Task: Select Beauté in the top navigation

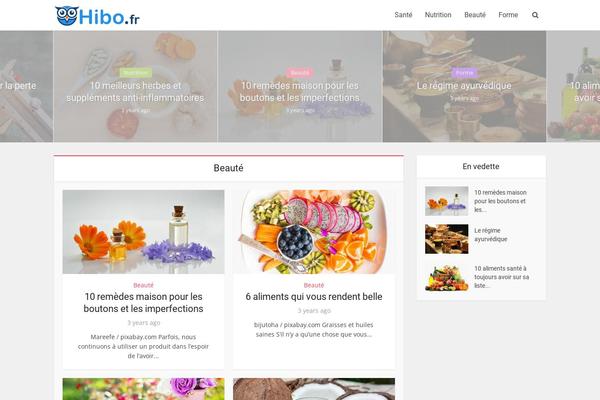Action: point(475,15)
